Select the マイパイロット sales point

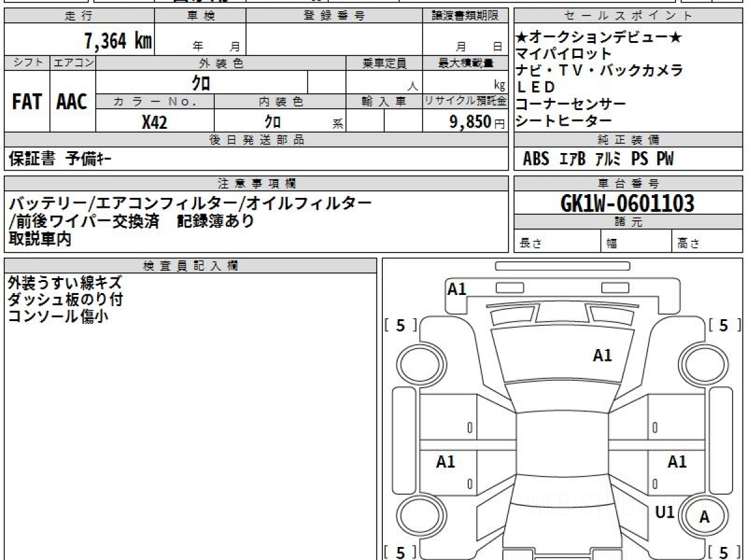[x=565, y=54]
